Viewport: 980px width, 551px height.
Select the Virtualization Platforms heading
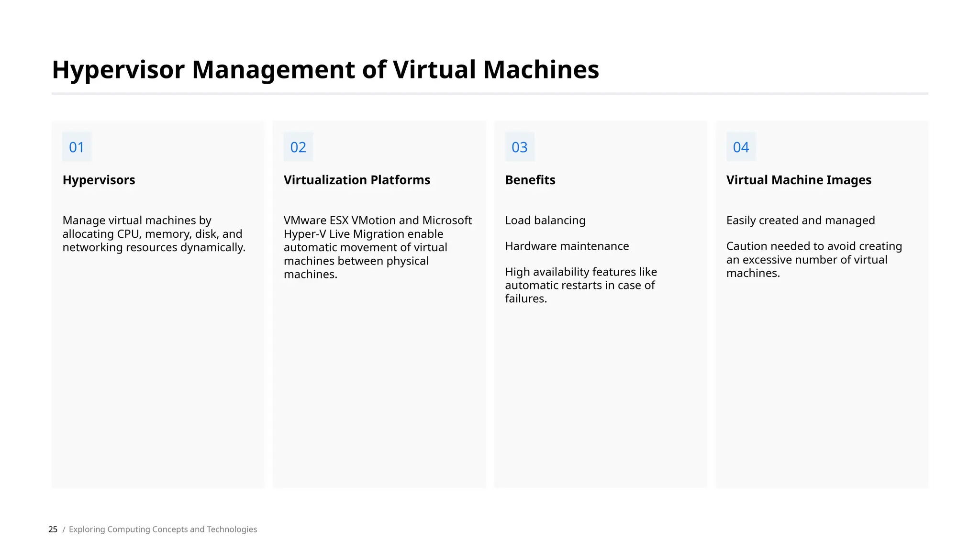pyautogui.click(x=357, y=180)
